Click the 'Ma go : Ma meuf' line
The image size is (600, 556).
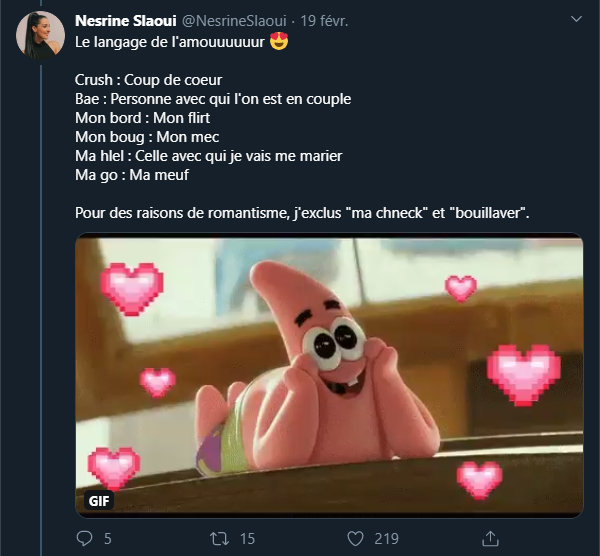point(132,175)
